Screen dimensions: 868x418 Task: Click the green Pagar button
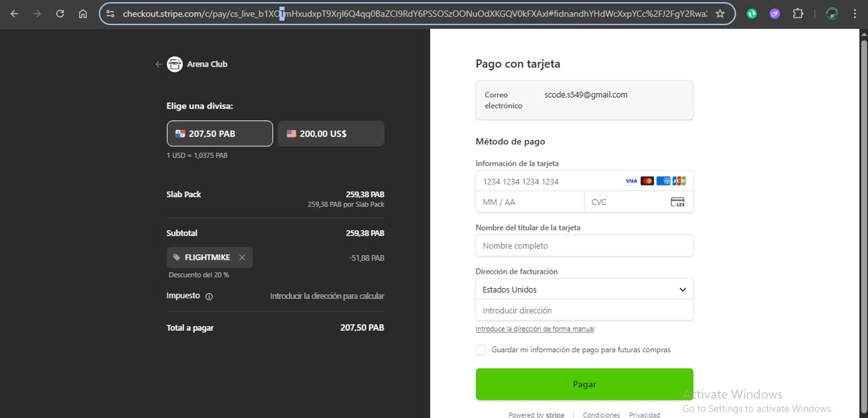point(584,384)
